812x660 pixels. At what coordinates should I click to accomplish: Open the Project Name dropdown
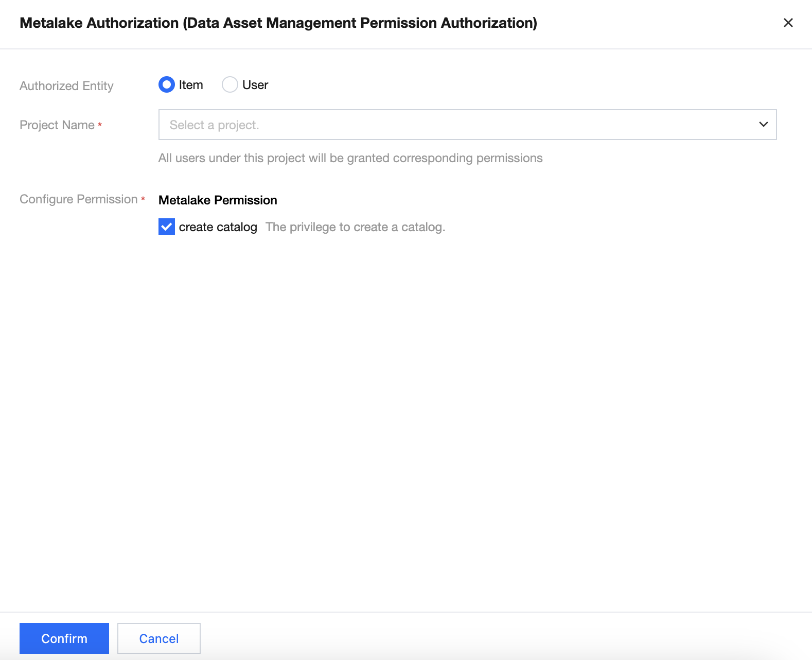tap(467, 125)
